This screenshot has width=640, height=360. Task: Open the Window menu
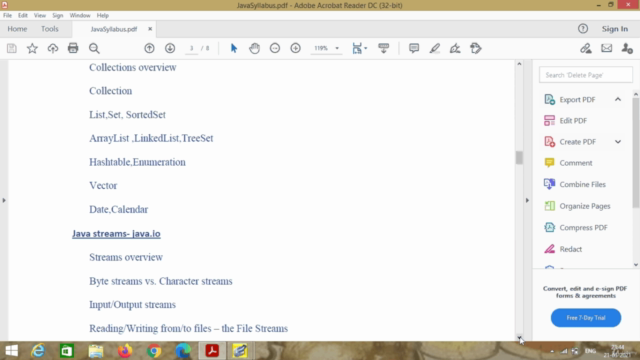pyautogui.click(x=80, y=15)
